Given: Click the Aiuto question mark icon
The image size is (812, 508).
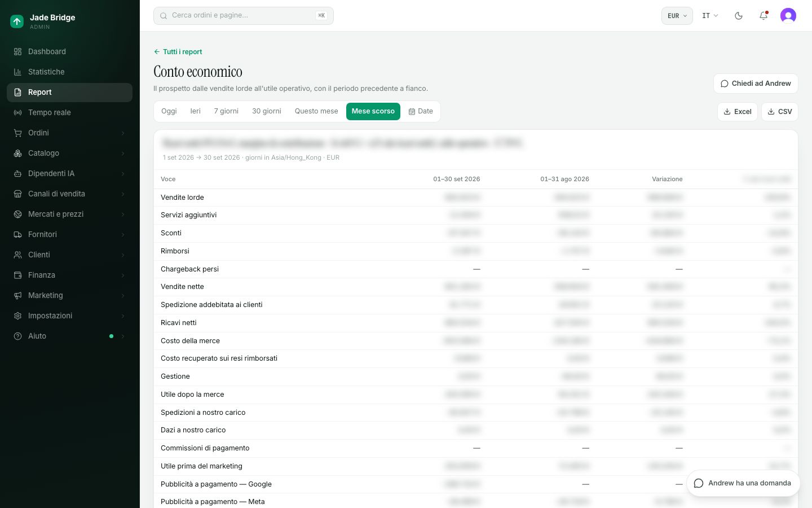Looking at the screenshot, I should (17, 336).
